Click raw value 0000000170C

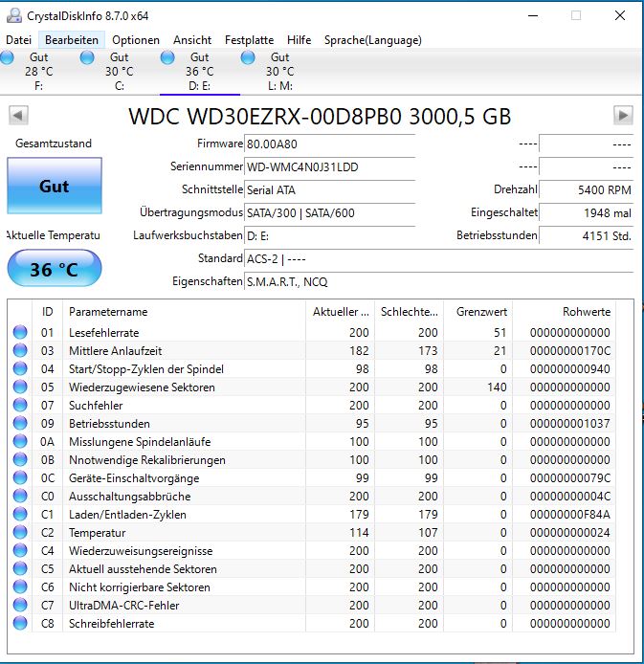pos(570,350)
